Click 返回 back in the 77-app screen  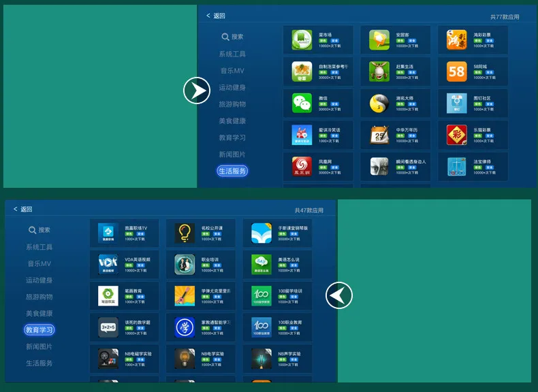[x=216, y=16]
